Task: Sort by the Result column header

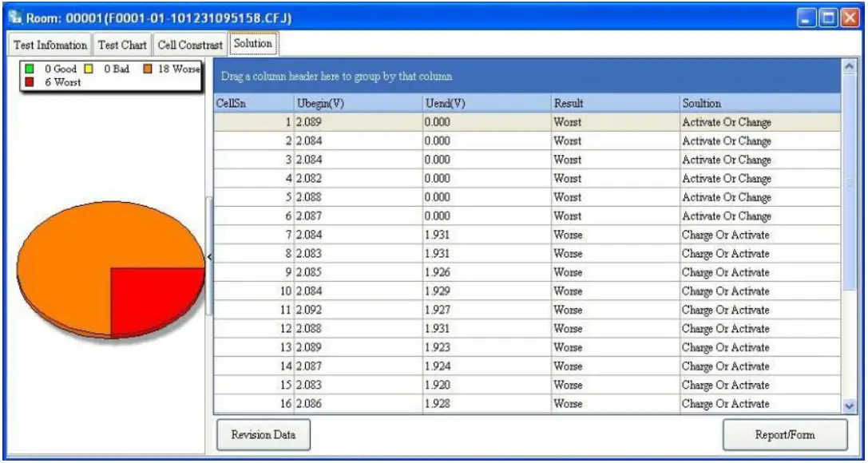Action: [x=616, y=104]
